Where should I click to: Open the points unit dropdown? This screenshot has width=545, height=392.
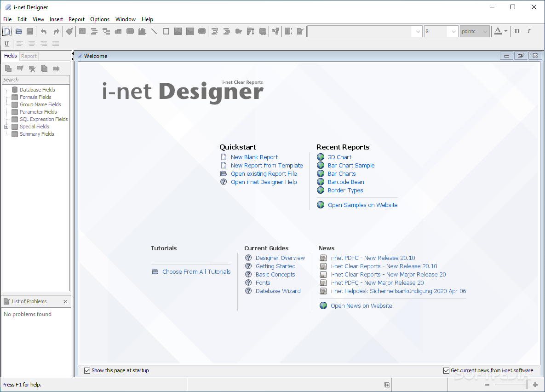[485, 31]
